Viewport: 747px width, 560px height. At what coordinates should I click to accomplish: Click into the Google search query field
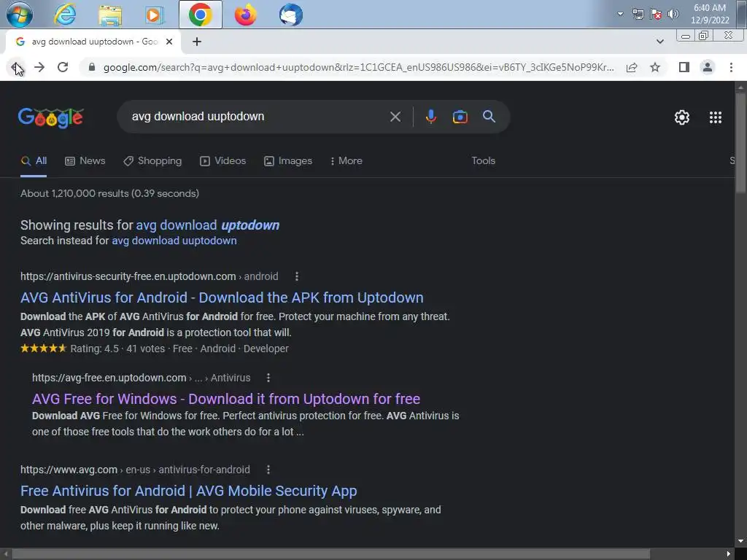click(x=258, y=117)
